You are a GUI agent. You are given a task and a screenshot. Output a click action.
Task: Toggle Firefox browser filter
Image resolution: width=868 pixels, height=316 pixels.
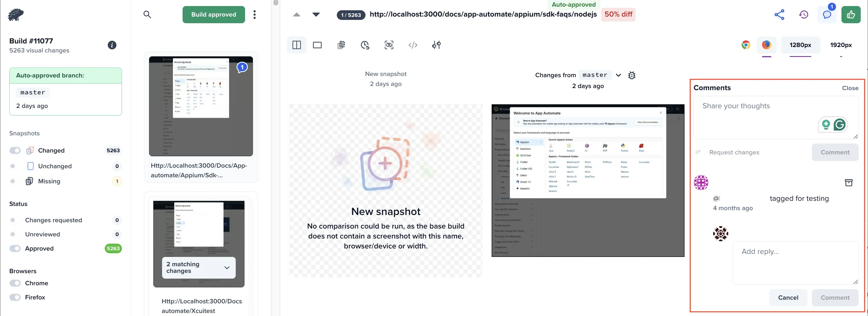[15, 297]
